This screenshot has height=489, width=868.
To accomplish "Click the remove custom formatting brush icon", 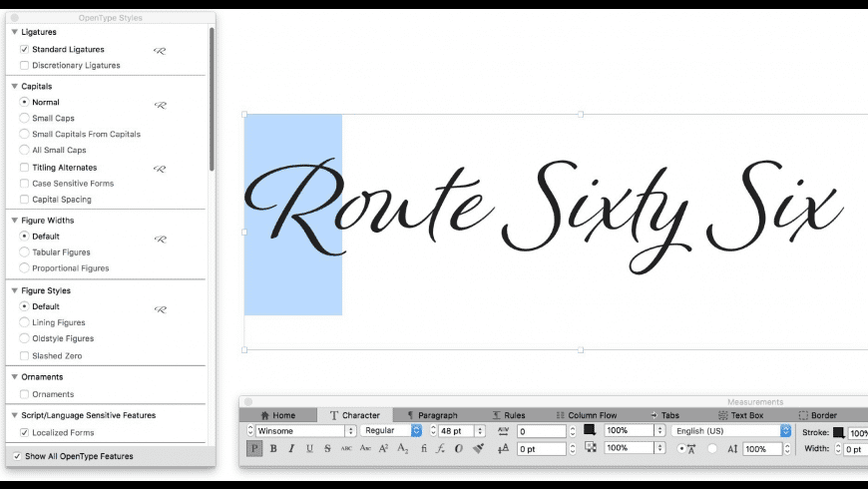I will click(478, 448).
